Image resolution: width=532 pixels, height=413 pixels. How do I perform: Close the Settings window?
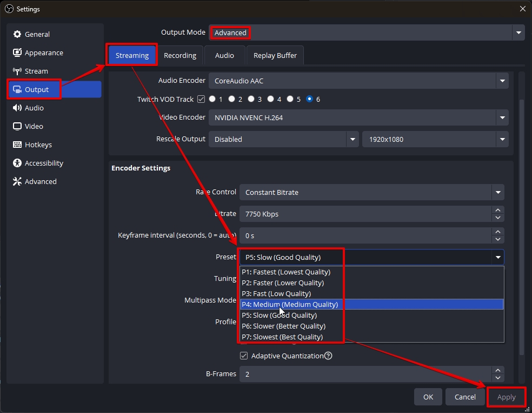pyautogui.click(x=523, y=9)
